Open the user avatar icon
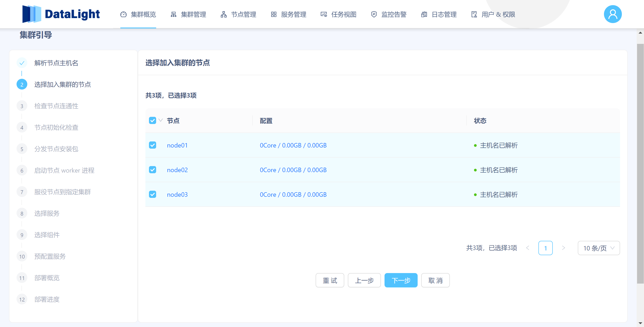Image resolution: width=644 pixels, height=327 pixels. [612, 14]
